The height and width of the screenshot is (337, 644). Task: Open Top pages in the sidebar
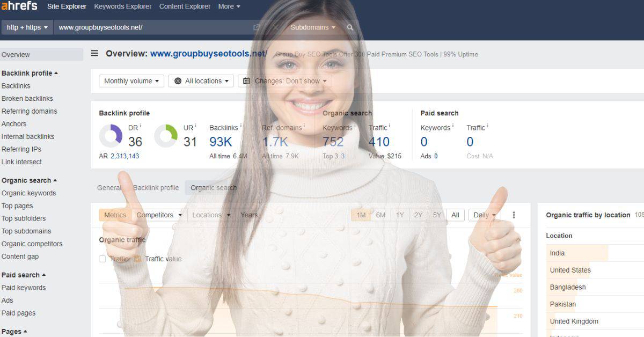pos(17,206)
